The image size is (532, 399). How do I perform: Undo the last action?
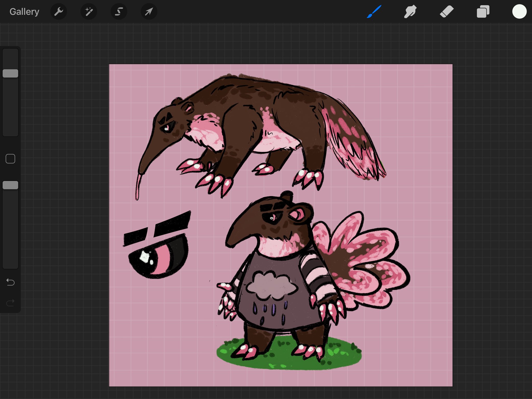(10, 282)
